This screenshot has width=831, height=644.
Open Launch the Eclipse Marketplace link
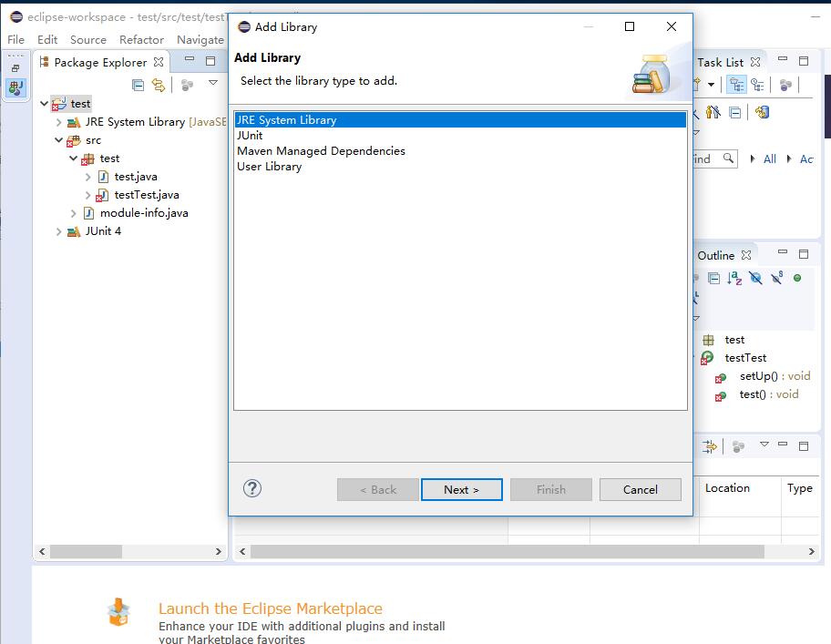point(271,608)
